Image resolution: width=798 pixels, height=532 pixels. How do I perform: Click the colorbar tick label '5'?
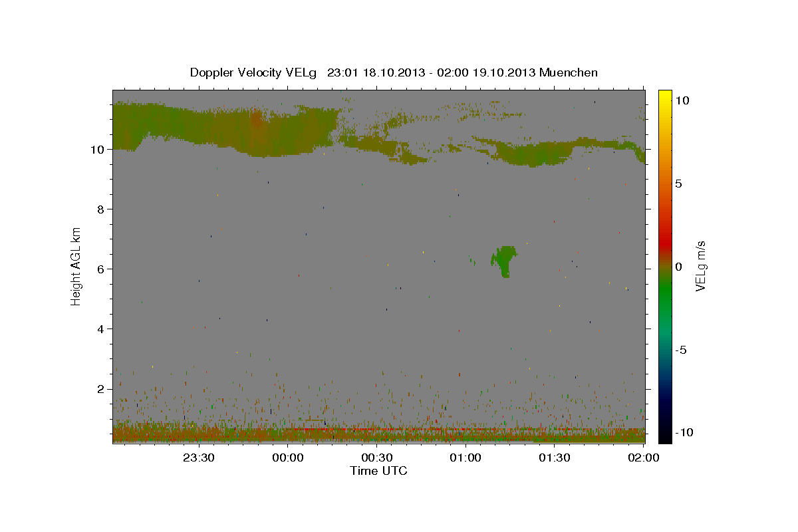(678, 184)
